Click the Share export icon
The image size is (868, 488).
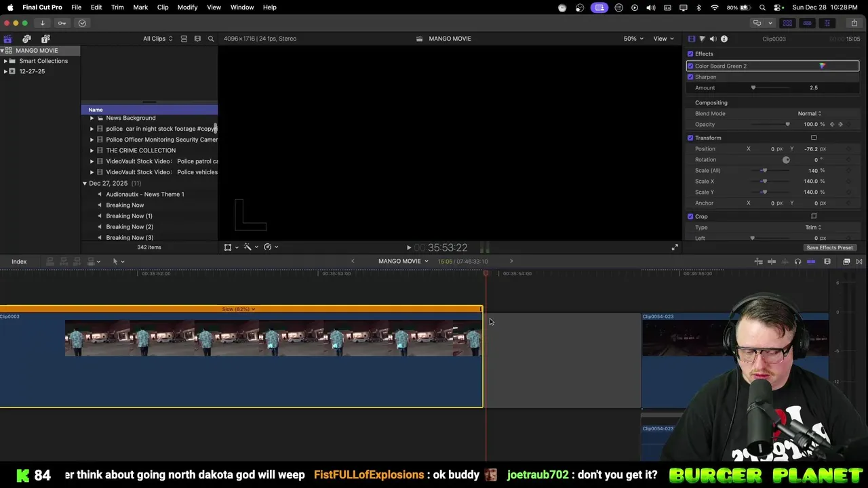(x=854, y=23)
